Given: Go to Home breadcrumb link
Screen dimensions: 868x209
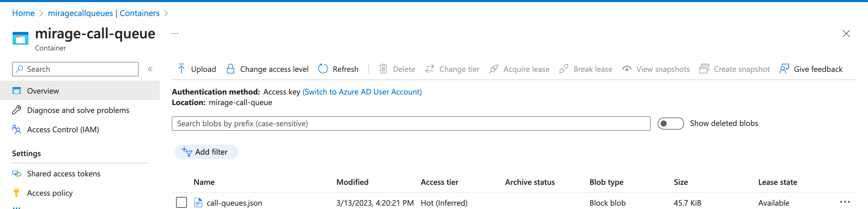Looking at the screenshot, I should [x=23, y=13].
